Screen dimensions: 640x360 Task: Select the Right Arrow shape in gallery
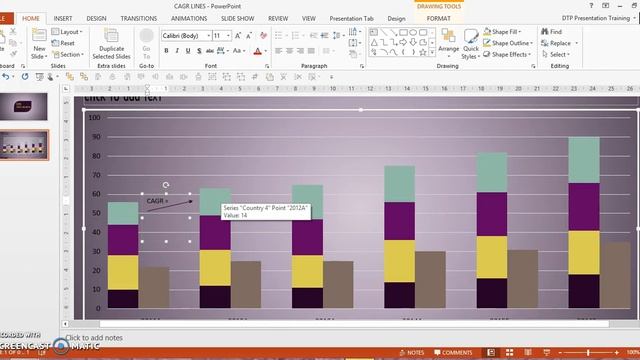[x=403, y=42]
